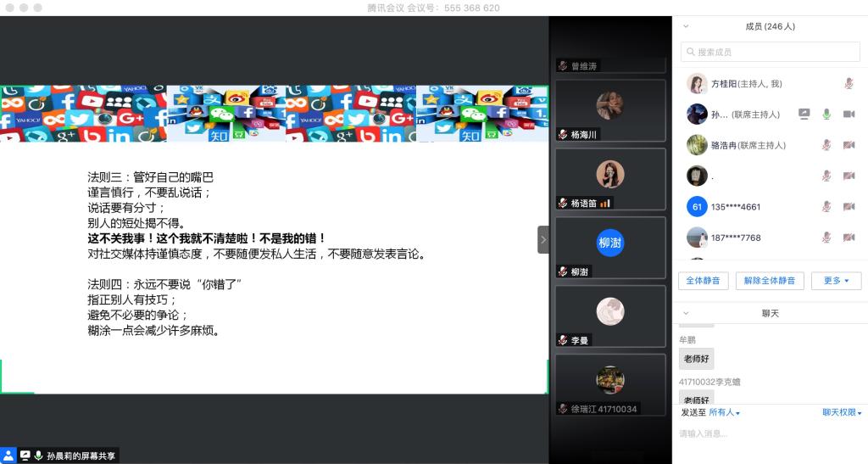The width and height of the screenshot is (868, 464).
Task: Open the 更多 dropdown button
Action: coord(836,281)
